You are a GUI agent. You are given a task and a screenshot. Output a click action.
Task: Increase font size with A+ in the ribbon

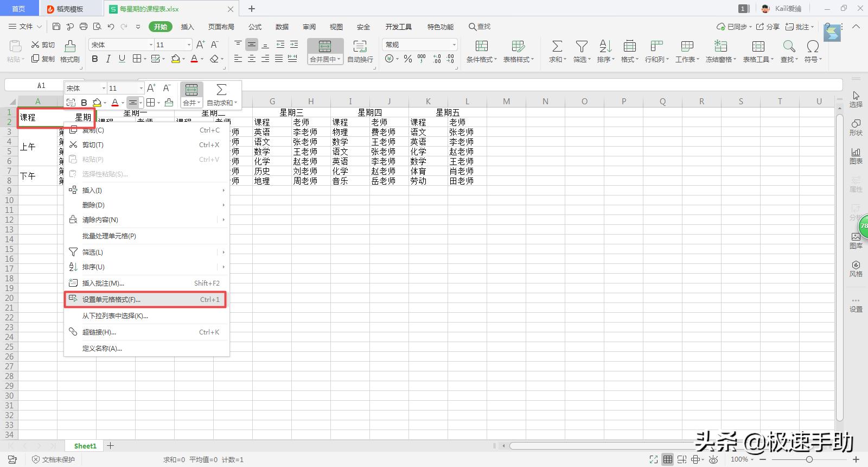pyautogui.click(x=200, y=45)
